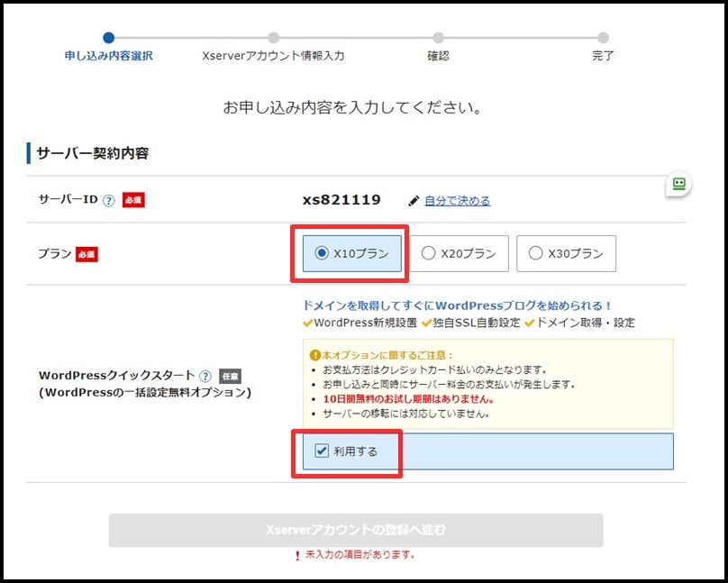Click the pencil edit icon beside server ID
This screenshot has height=583, width=728.
coord(414,201)
